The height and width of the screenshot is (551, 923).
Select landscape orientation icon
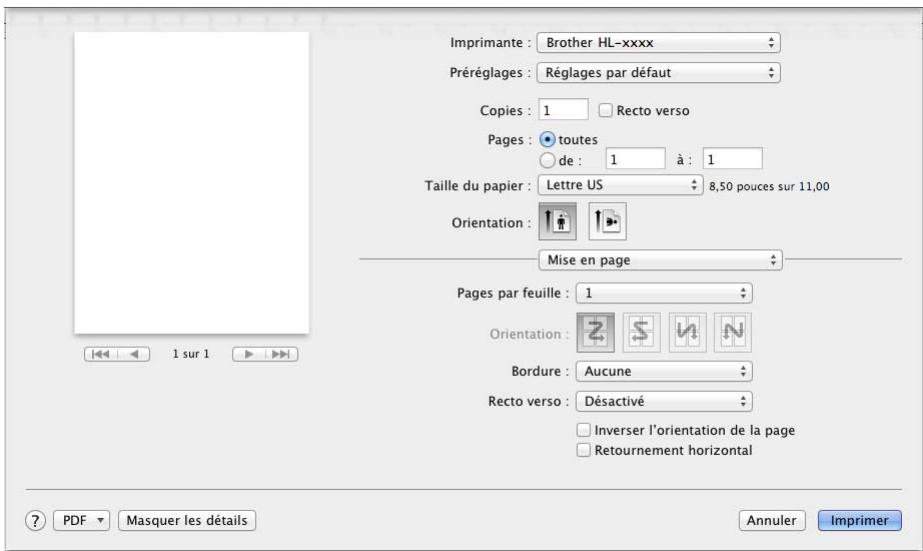pyautogui.click(x=607, y=222)
